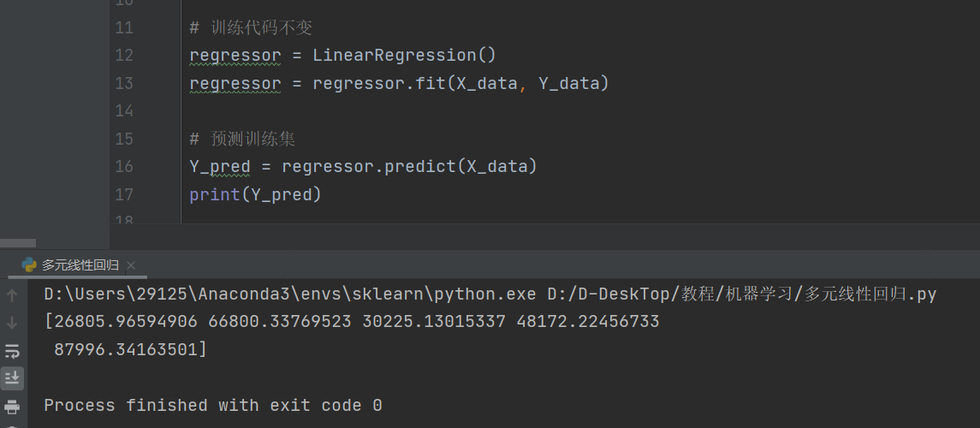Toggle soft-wrap in the run console
The image size is (980, 428).
click(x=12, y=350)
